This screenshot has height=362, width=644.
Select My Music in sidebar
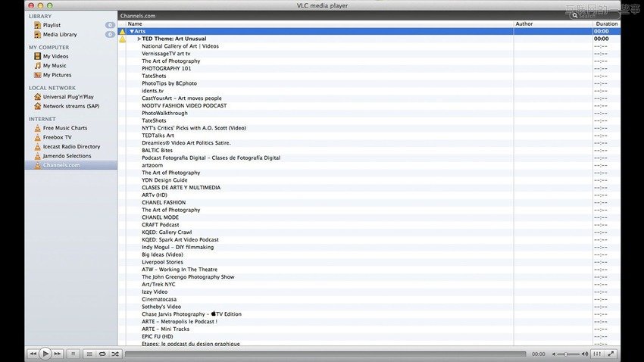tap(54, 66)
